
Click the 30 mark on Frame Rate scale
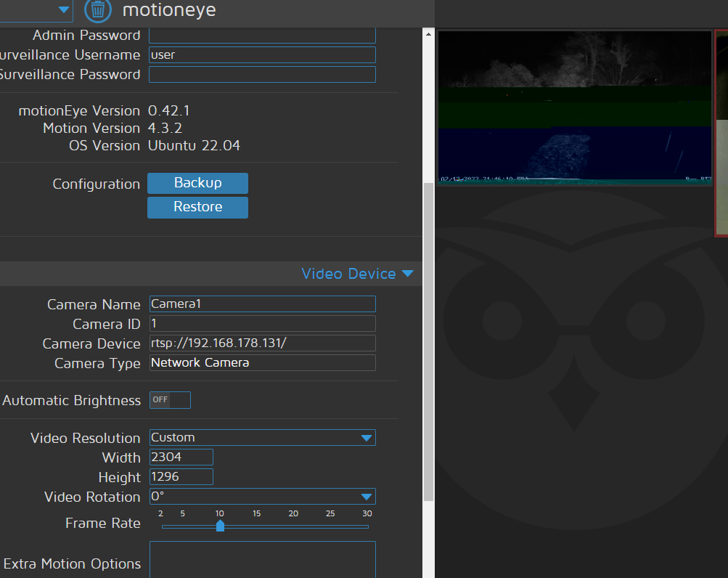pos(367,513)
